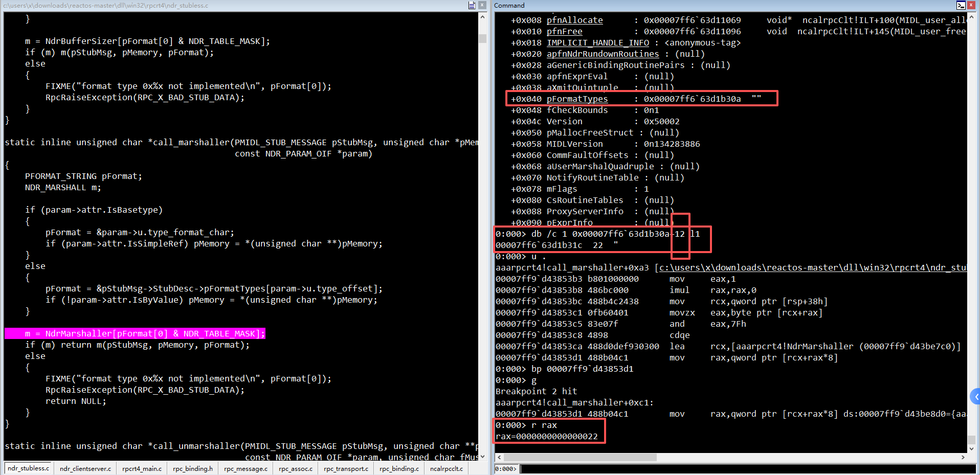Click the "movzx eax,byte ptr [rcx+rax]" line
Screen dimensions: 980x475
click(x=659, y=312)
